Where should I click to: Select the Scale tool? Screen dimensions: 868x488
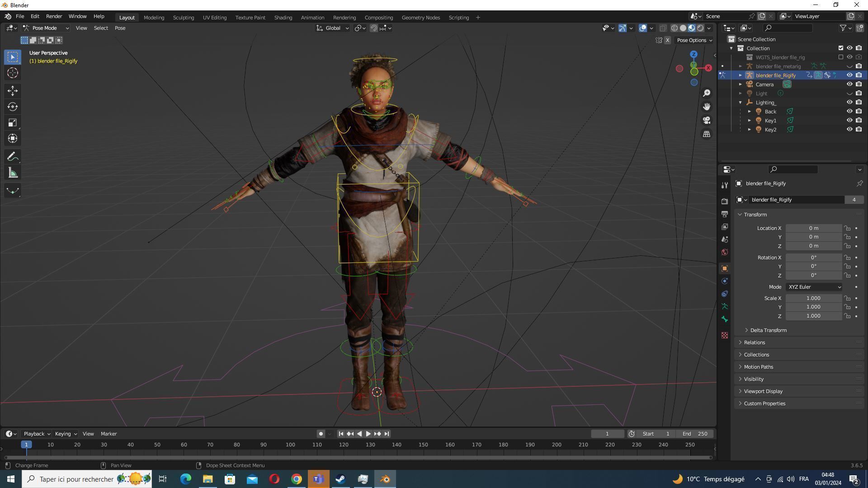point(13,122)
